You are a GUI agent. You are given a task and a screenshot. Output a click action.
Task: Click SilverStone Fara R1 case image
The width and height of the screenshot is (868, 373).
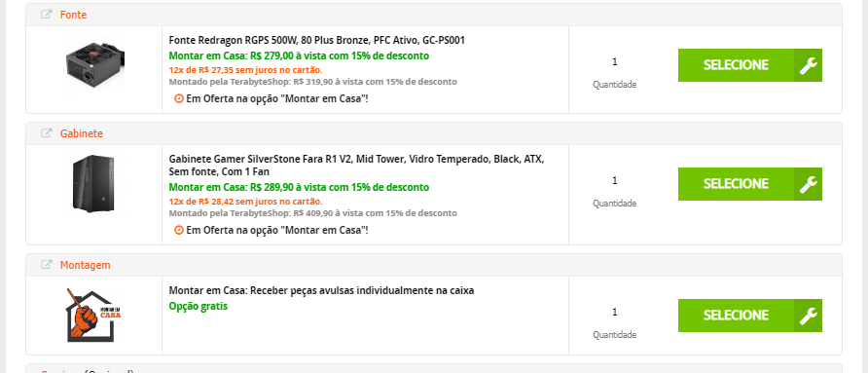point(94,183)
